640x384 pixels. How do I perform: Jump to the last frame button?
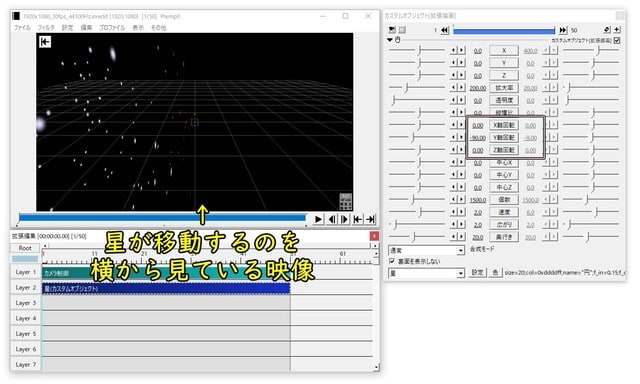370,219
